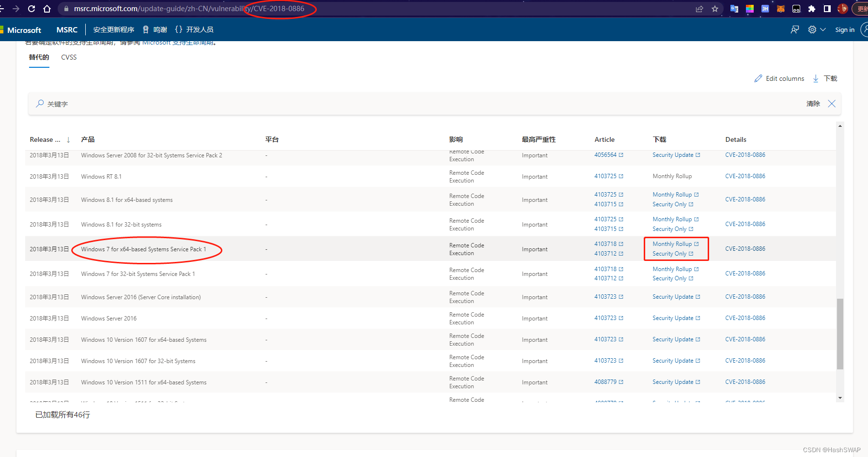
Task: Clear the filter with the X icon
Action: point(832,104)
